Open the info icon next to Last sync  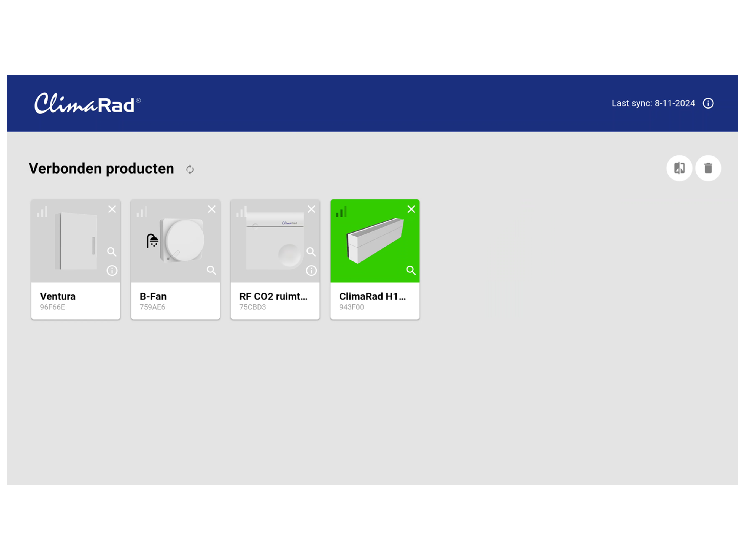[x=708, y=103]
